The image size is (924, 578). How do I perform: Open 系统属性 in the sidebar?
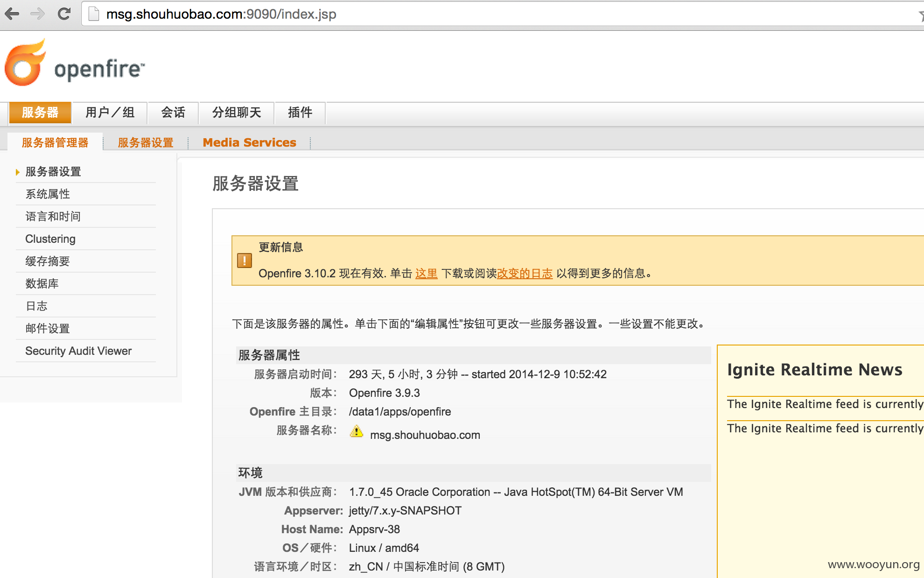click(48, 194)
